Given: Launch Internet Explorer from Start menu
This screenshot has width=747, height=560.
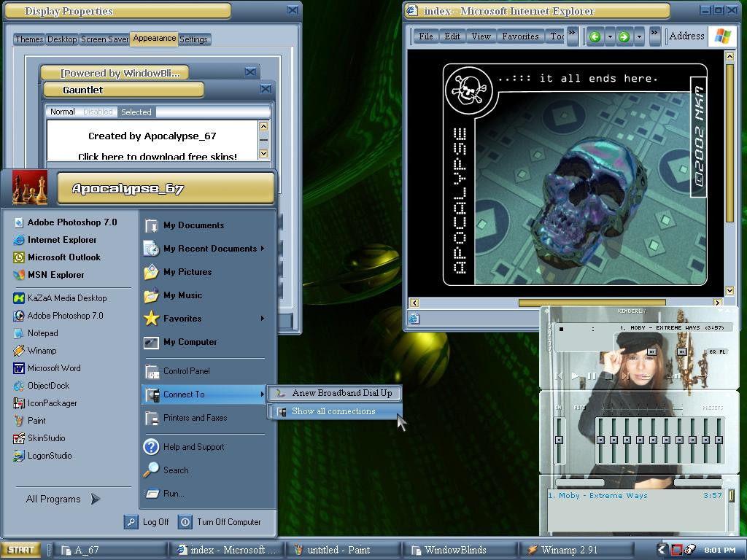Looking at the screenshot, I should 55,240.
